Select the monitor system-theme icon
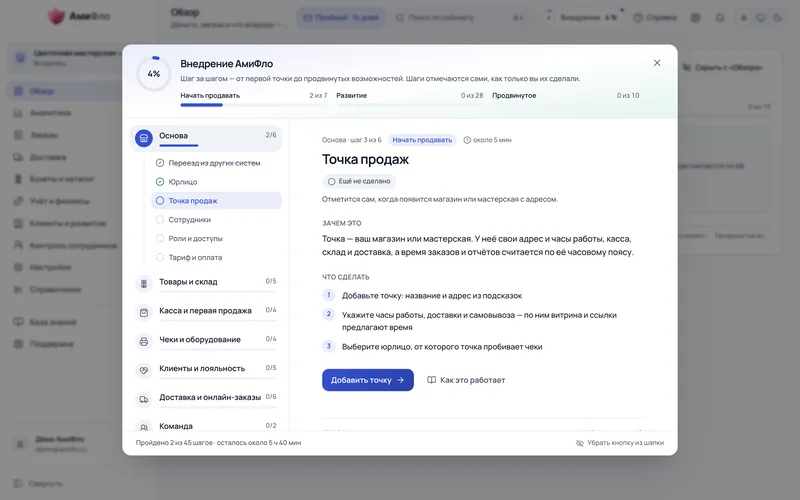 761,17
